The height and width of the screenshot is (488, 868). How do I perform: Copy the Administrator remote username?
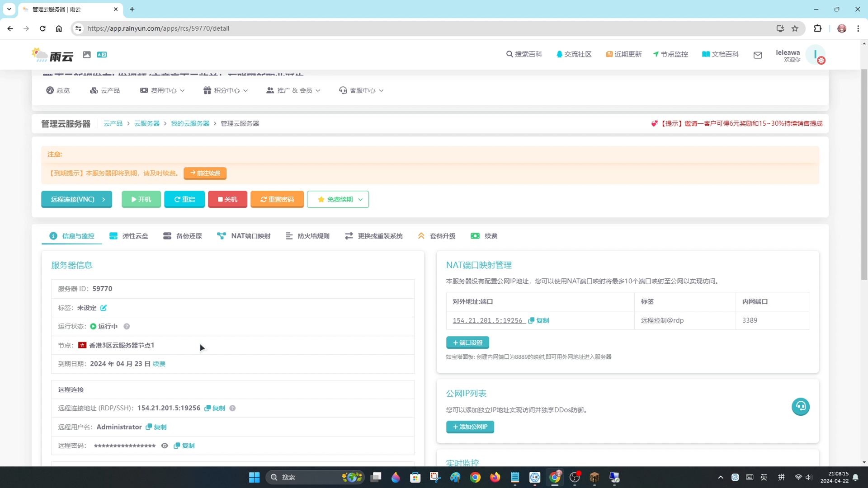coord(156,427)
